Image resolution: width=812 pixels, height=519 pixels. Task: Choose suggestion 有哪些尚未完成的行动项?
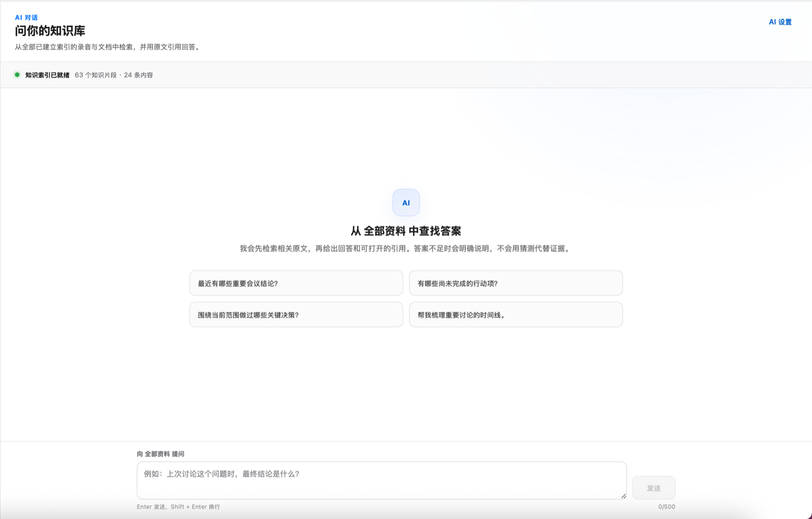516,283
